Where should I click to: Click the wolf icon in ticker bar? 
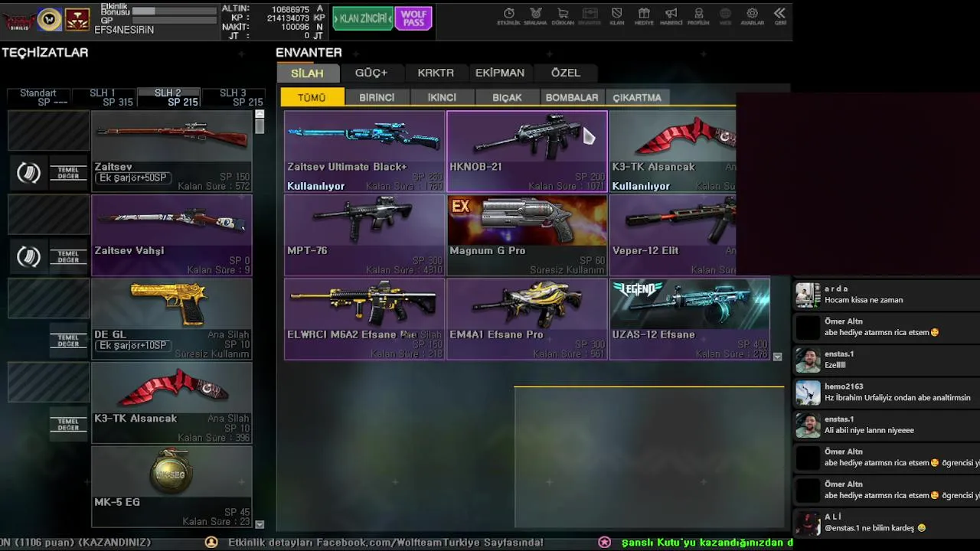pos(211,542)
